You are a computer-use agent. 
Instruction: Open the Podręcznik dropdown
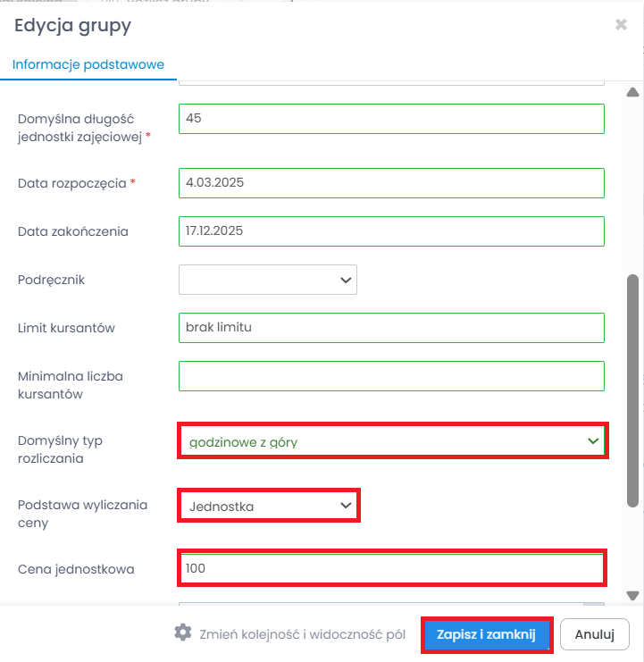pyautogui.click(x=268, y=280)
